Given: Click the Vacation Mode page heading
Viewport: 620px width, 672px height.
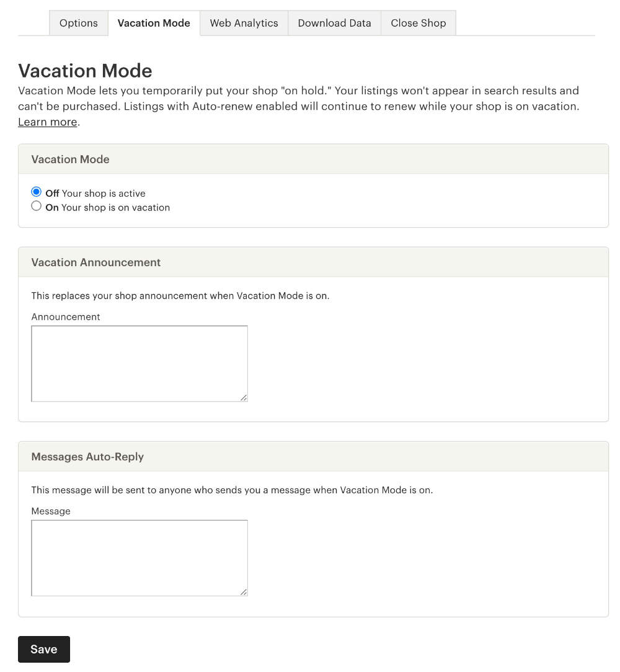Looking at the screenshot, I should (x=85, y=71).
